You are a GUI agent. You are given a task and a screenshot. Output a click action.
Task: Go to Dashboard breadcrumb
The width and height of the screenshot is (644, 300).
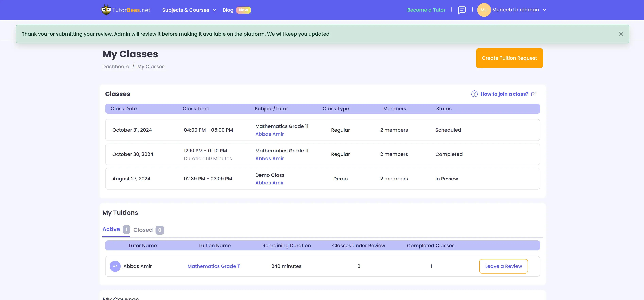coord(116,67)
